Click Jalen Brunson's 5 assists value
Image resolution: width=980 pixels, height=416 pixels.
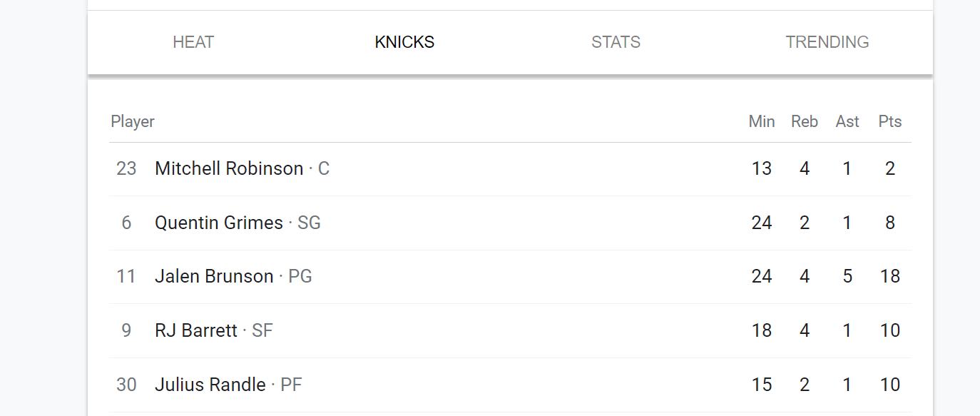point(847,276)
